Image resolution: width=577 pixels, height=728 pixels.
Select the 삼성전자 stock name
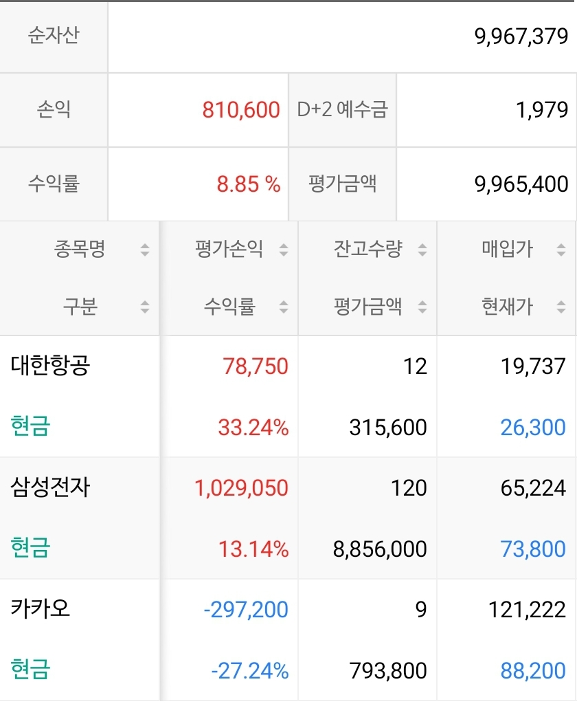coord(50,488)
